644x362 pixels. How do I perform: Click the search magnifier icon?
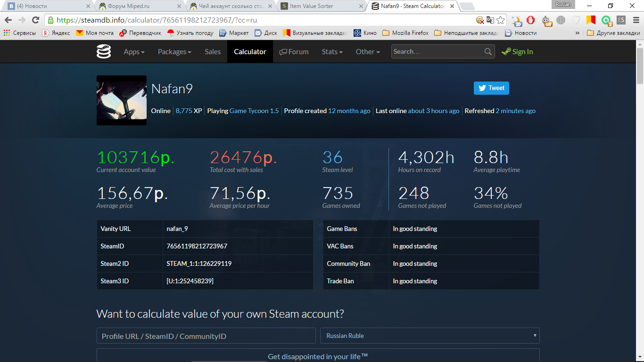point(488,52)
